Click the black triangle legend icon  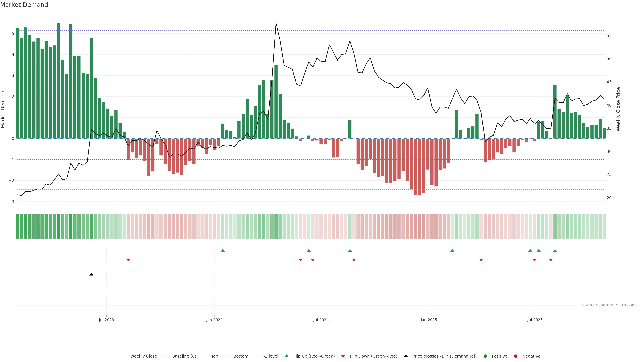(x=406, y=356)
